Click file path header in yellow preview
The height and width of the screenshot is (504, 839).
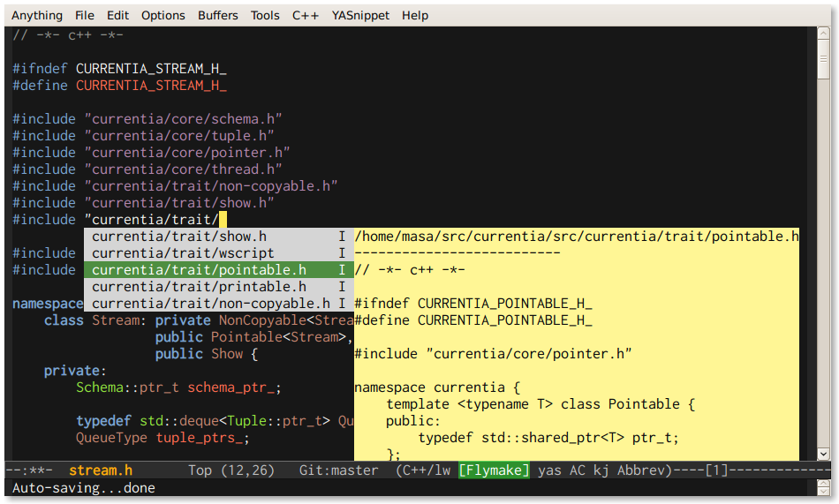[577, 237]
